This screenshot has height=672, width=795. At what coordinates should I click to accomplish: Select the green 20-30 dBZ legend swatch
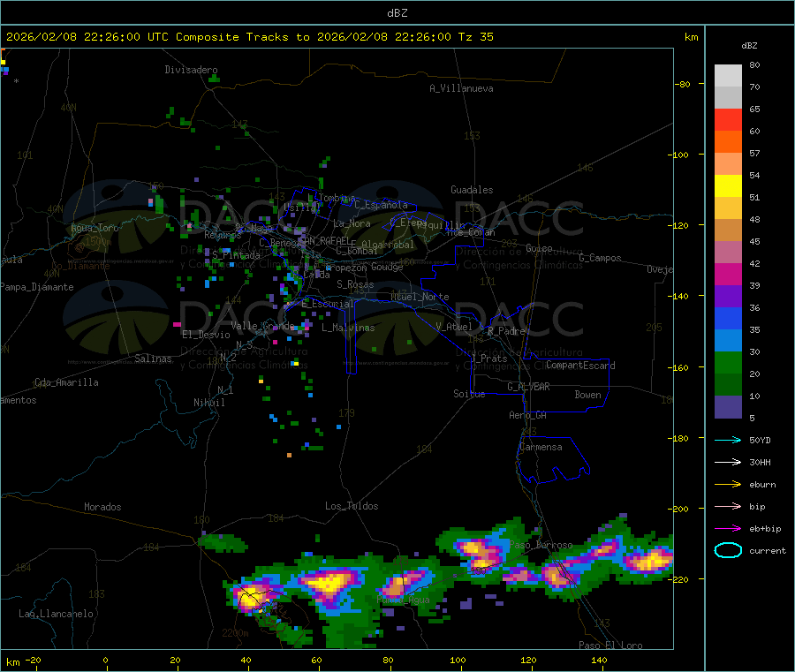point(728,363)
